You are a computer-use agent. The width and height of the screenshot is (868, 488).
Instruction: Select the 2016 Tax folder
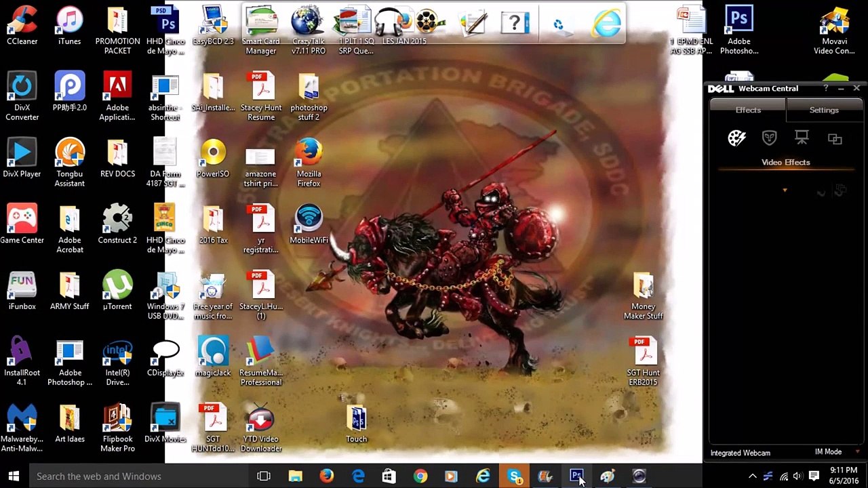(x=213, y=224)
